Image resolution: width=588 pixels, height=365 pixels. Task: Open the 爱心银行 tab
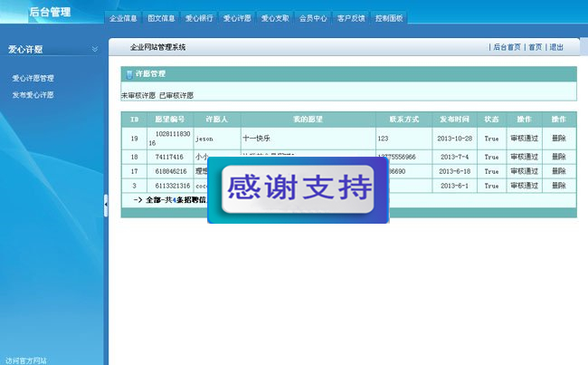point(199,18)
